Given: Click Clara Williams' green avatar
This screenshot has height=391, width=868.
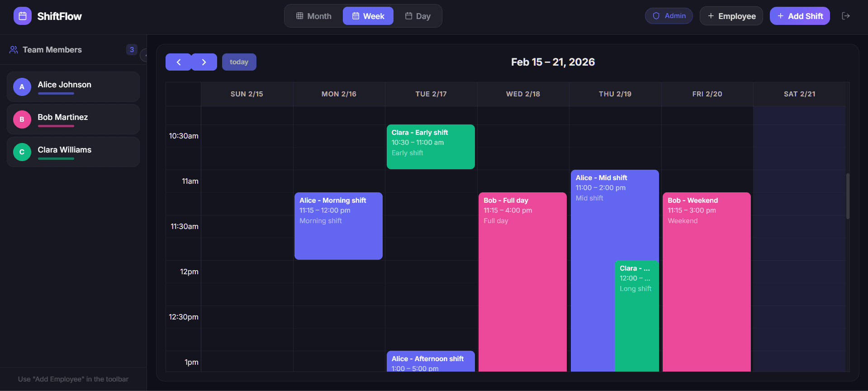Looking at the screenshot, I should pos(22,152).
